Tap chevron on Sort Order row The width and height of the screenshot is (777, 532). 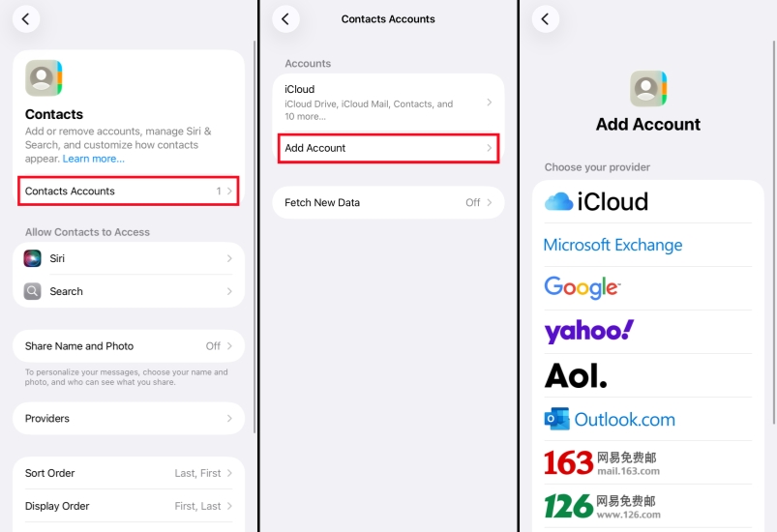coord(229,473)
